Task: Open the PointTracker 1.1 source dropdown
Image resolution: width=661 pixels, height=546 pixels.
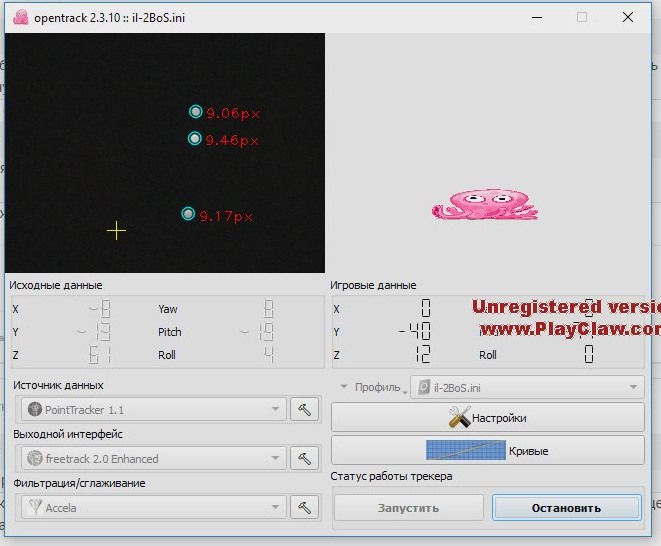Action: pyautogui.click(x=154, y=409)
